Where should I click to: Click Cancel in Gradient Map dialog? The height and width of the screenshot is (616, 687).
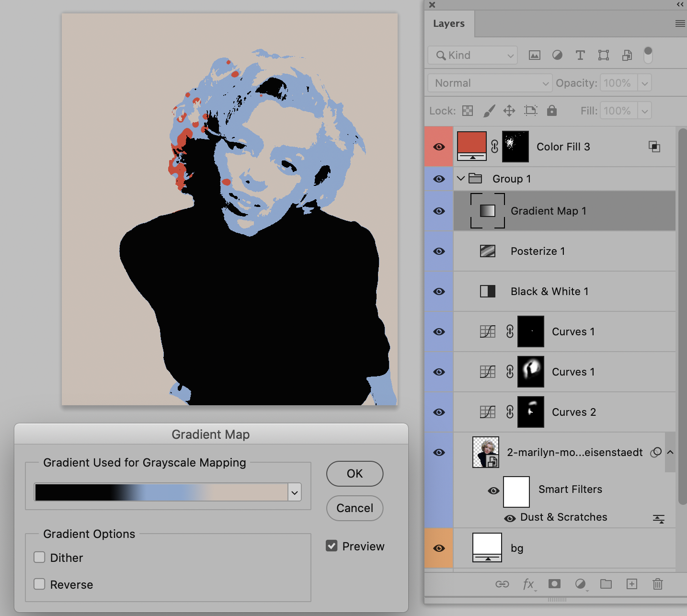tap(355, 508)
